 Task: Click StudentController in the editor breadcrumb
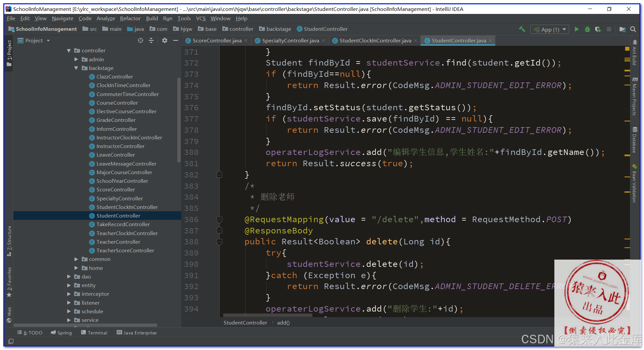coord(245,323)
